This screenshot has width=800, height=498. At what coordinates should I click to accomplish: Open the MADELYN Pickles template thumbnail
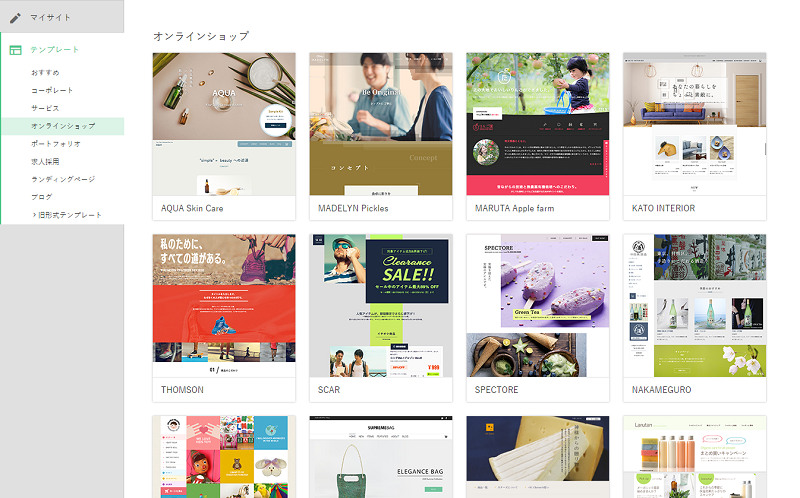[381, 124]
